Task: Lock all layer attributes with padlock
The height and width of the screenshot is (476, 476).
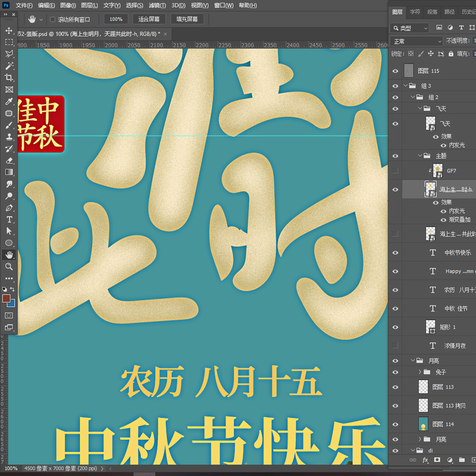Action: click(x=451, y=54)
